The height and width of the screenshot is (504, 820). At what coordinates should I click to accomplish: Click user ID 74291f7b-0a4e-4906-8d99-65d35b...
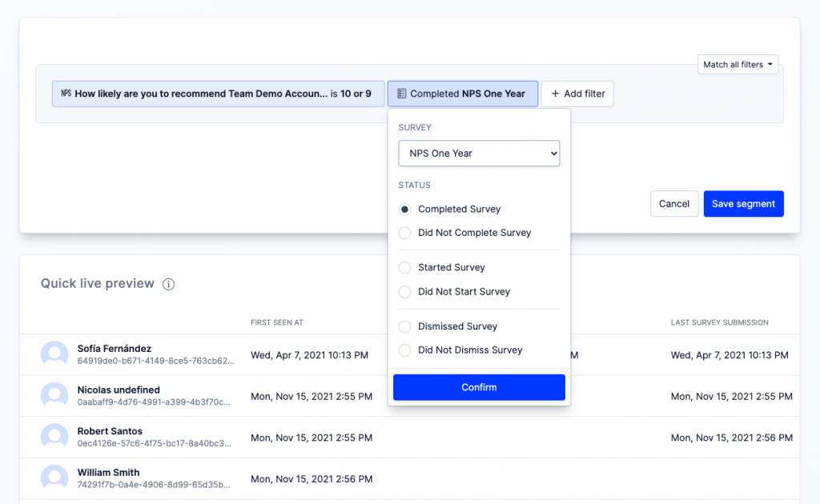pos(154,485)
